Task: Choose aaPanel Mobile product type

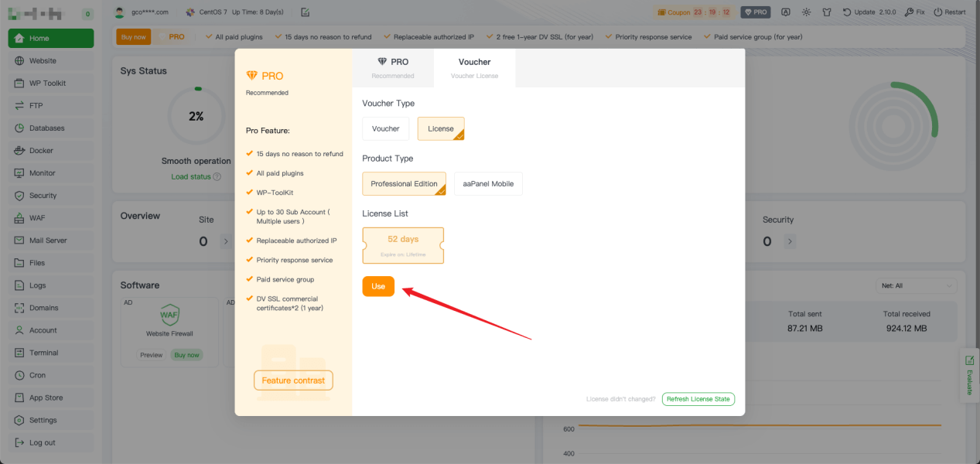Action: coord(488,184)
